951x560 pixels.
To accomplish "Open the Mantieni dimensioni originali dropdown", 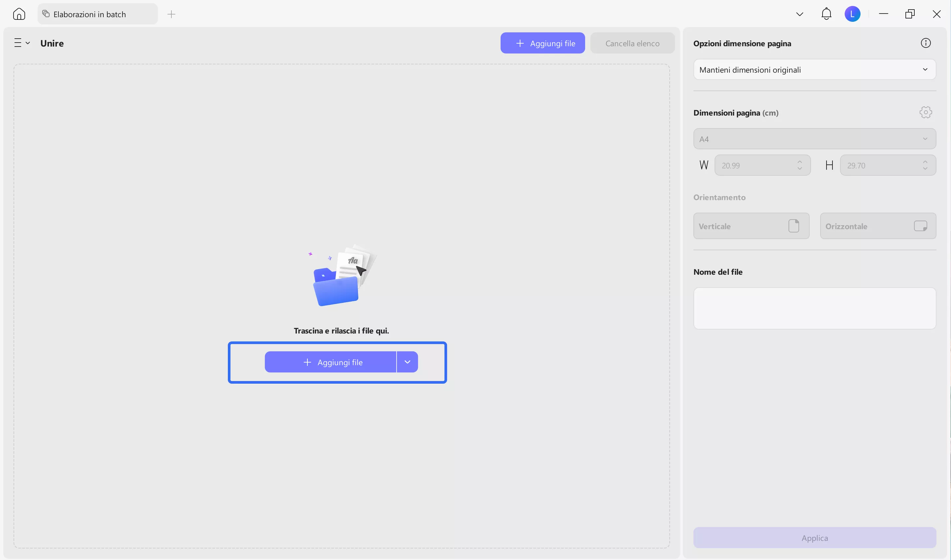I will [x=814, y=69].
